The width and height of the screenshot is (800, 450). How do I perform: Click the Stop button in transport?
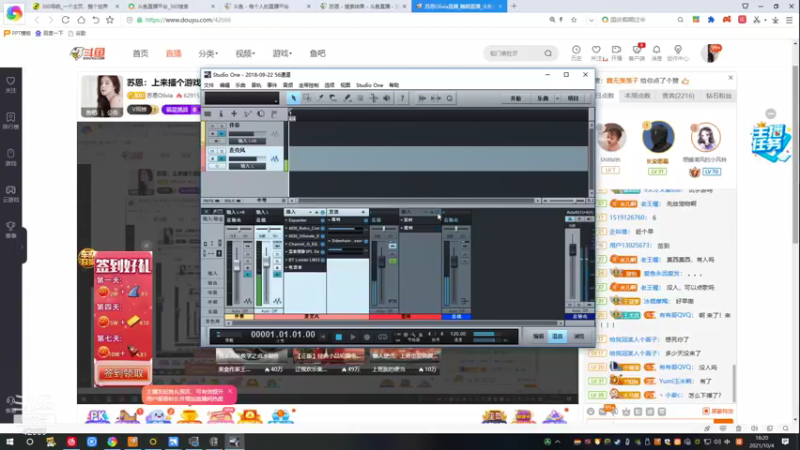tap(338, 337)
